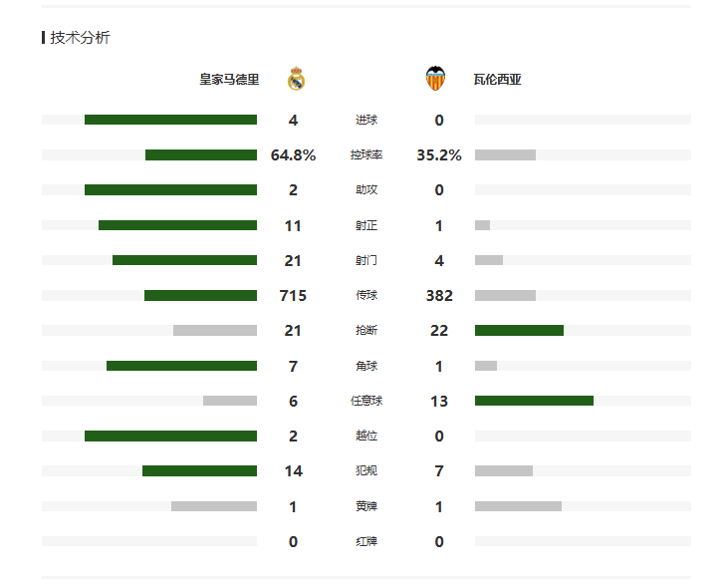This screenshot has width=728, height=584.
Task: Click Real Madrid's green 传球 passes bar
Action: click(x=200, y=296)
